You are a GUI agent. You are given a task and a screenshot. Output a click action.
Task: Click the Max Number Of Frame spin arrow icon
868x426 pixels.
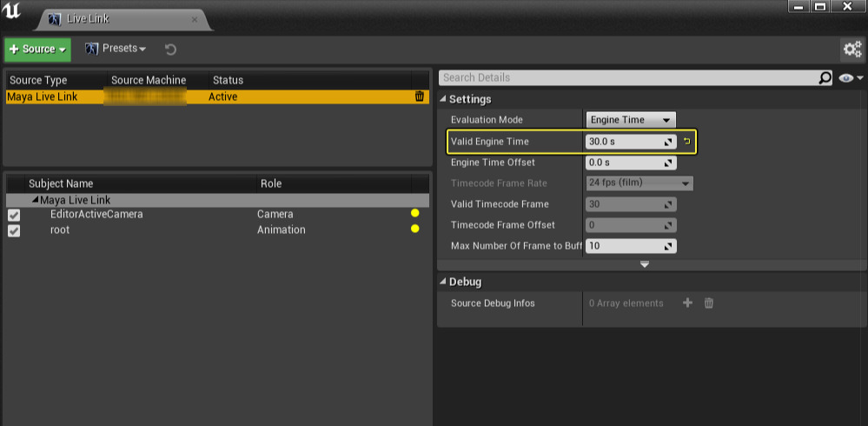(669, 247)
